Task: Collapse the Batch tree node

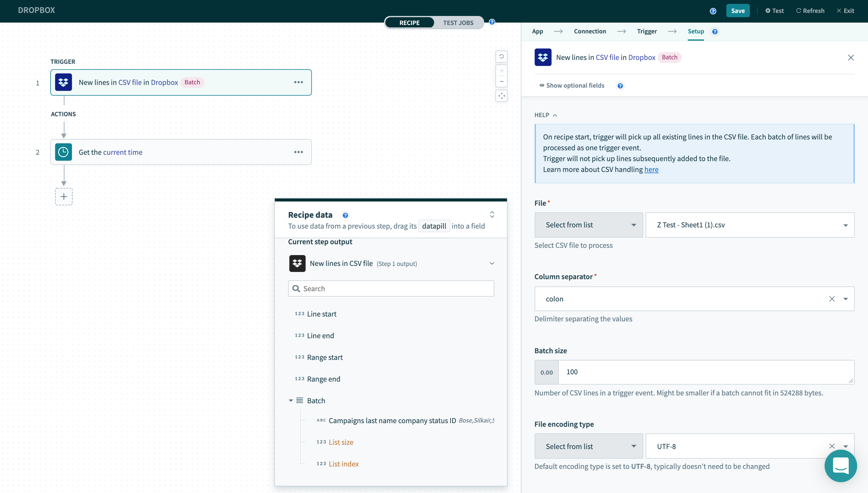Action: click(x=291, y=401)
